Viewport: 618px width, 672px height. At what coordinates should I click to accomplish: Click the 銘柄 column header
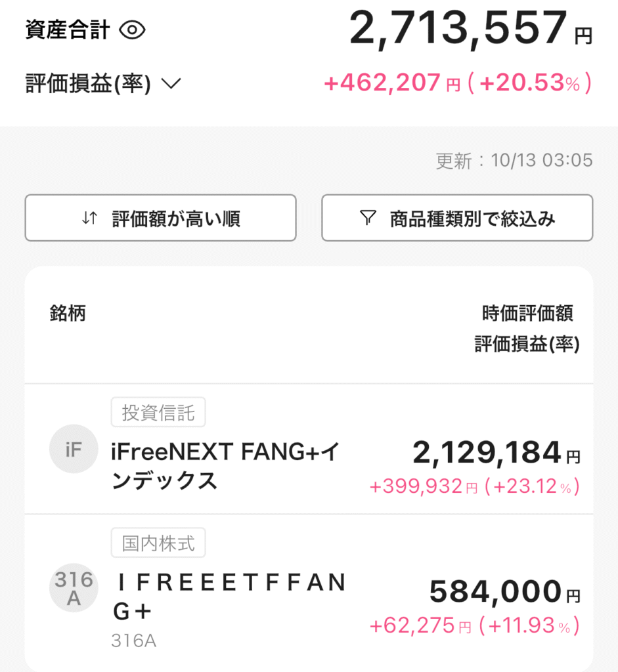(x=68, y=313)
